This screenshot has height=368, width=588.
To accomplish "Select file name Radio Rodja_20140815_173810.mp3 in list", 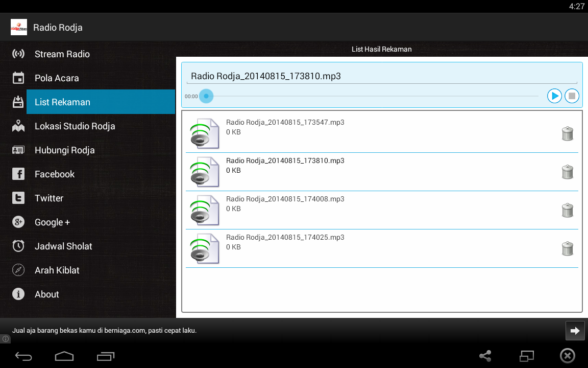I will tap(285, 160).
